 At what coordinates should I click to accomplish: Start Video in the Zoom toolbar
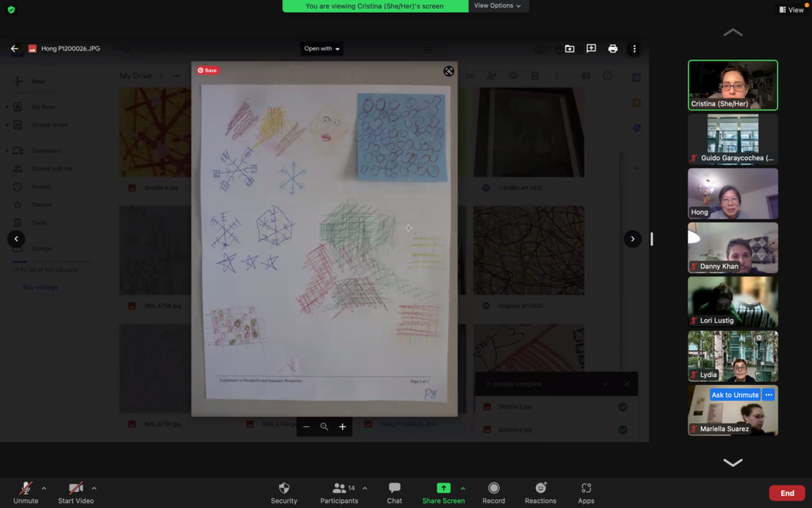coord(75,488)
